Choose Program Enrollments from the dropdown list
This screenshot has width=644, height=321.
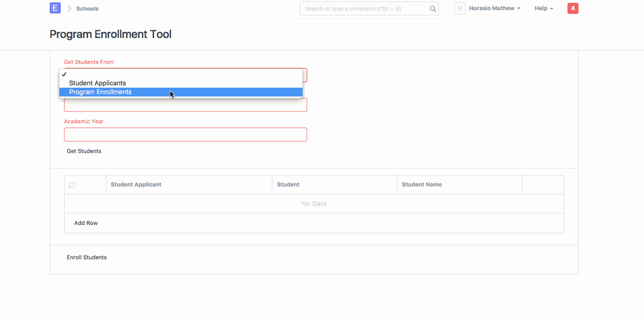pos(100,92)
